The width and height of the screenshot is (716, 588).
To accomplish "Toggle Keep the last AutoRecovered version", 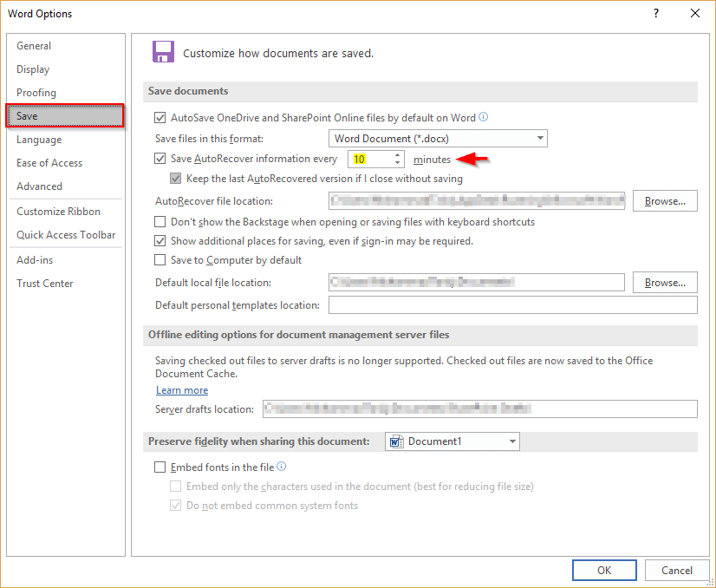I will pos(175,179).
